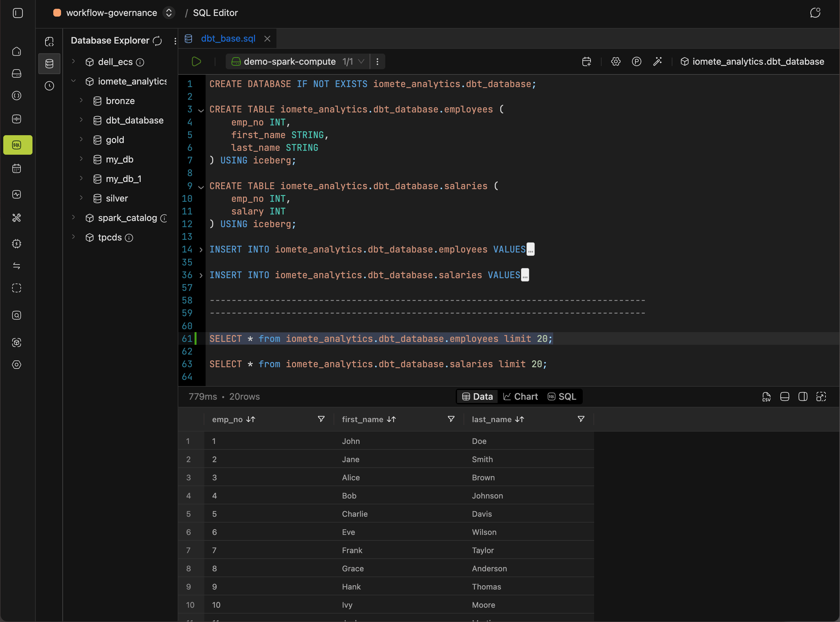Toggle bottom results panel layout
The image size is (840, 622).
pos(784,396)
